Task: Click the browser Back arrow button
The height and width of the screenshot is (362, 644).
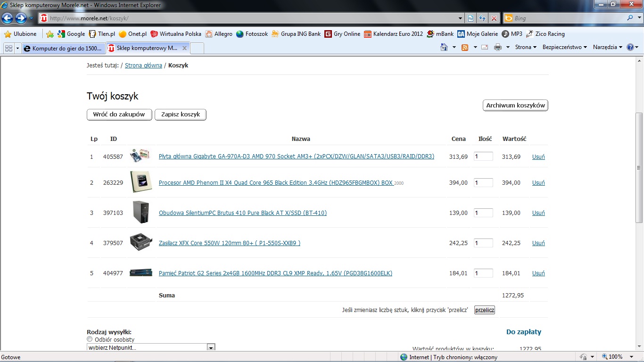Action: [x=7, y=18]
